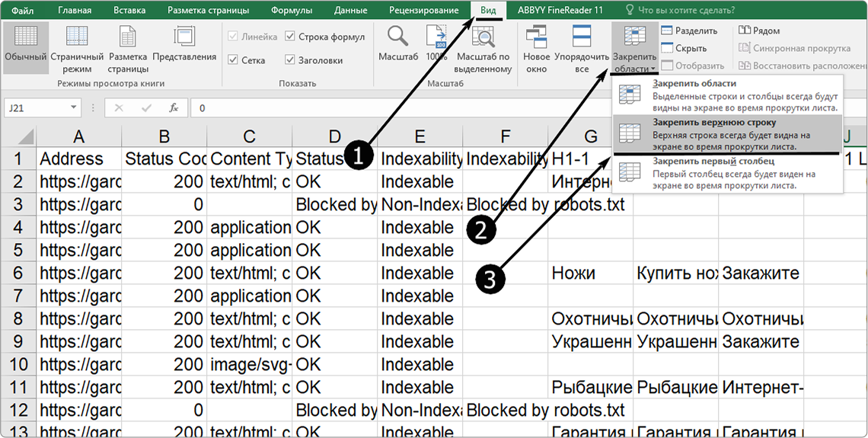The height and width of the screenshot is (438, 868).
Task: Select column F header
Action: (506, 136)
